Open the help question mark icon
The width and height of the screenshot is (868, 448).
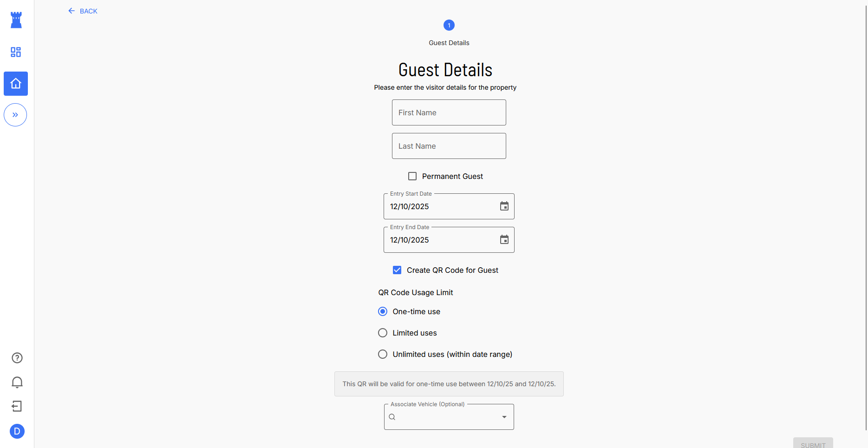(x=17, y=358)
